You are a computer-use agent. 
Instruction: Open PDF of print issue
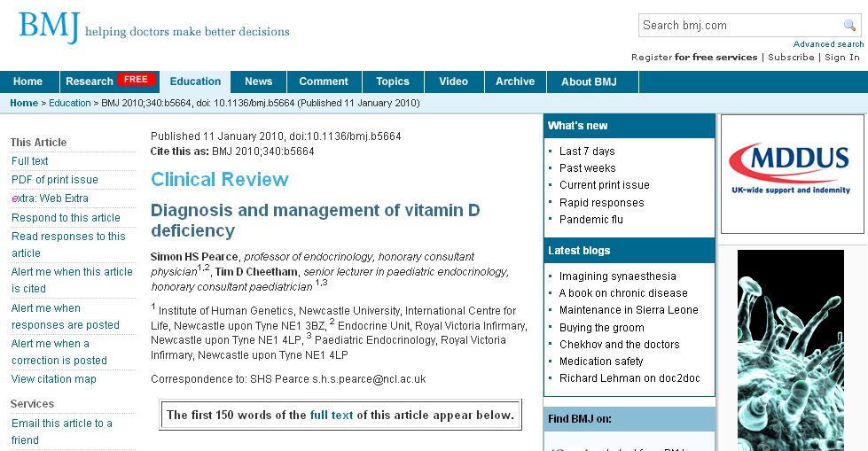pyautogui.click(x=55, y=180)
